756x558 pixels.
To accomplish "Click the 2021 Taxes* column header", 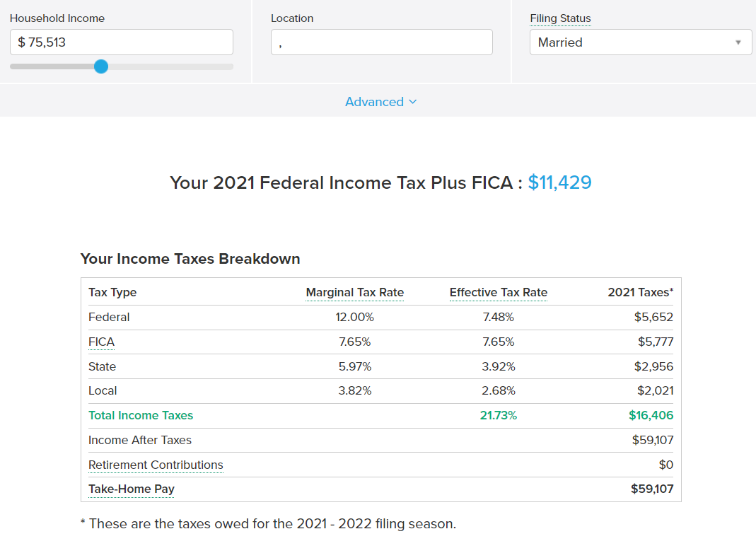I will 640,293.
